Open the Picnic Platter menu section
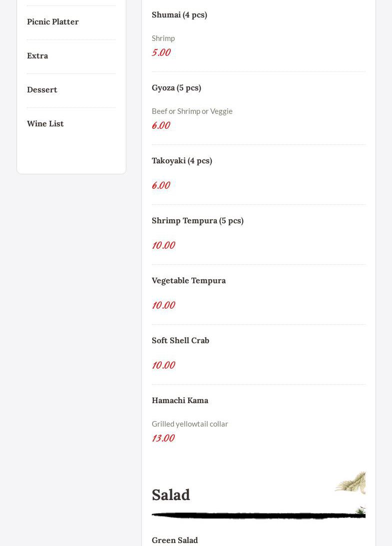Image resolution: width=392 pixels, height=546 pixels. 53,22
